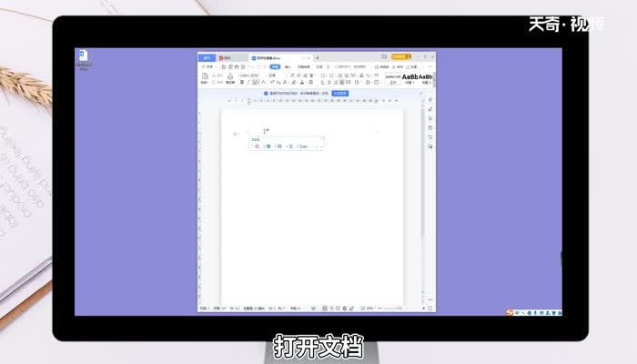This screenshot has width=637, height=364.
Task: Open the File menu dropdown
Action: click(x=208, y=66)
